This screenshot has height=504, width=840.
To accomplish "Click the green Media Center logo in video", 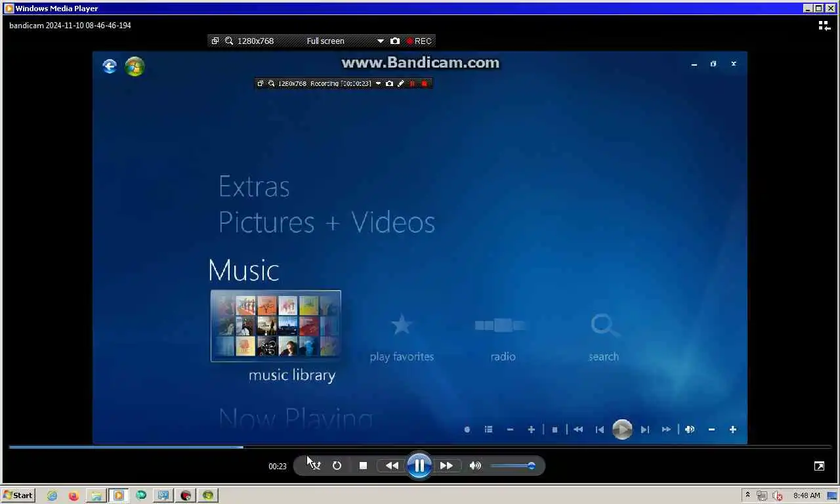I will point(135,66).
